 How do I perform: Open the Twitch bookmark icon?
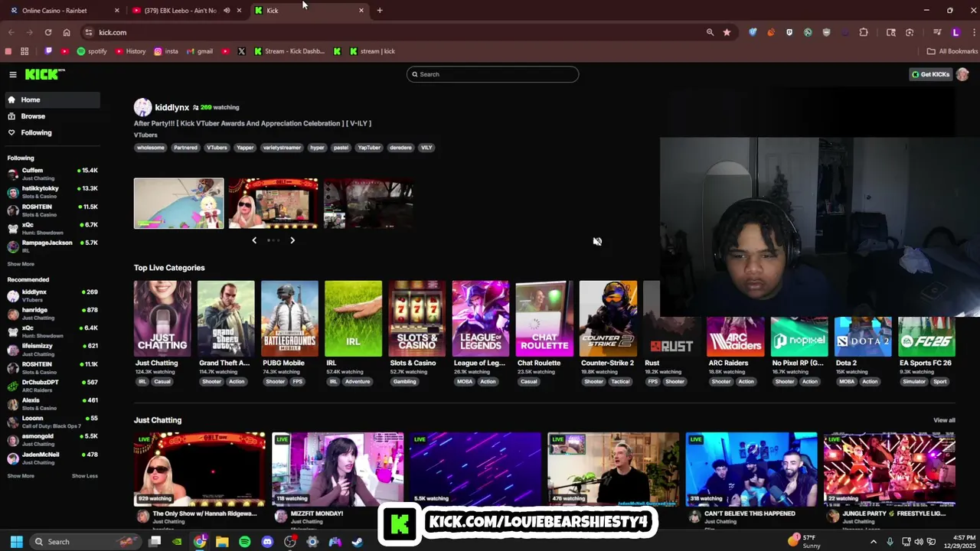pos(48,51)
